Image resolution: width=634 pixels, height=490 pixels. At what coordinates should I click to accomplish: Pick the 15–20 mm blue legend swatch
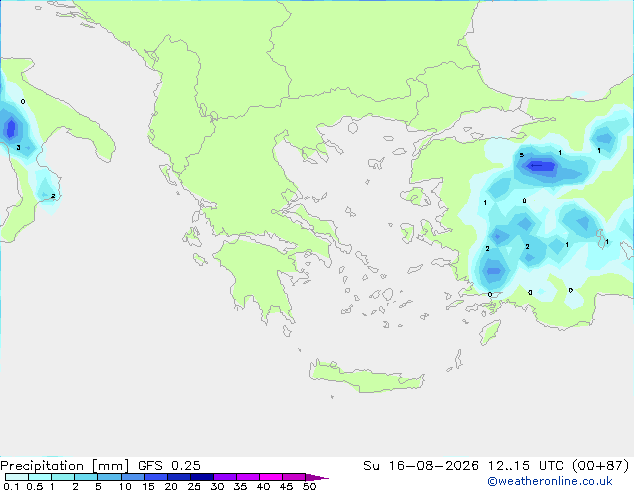click(x=156, y=477)
